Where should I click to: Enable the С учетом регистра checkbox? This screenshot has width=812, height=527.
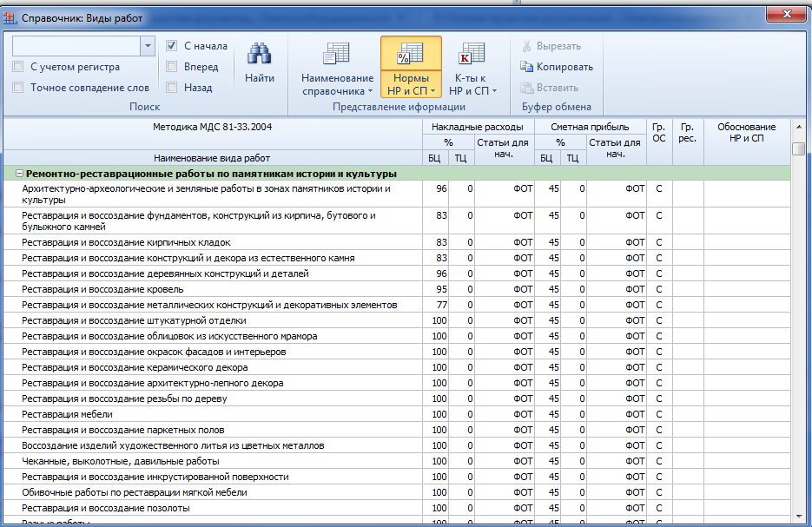pos(18,67)
